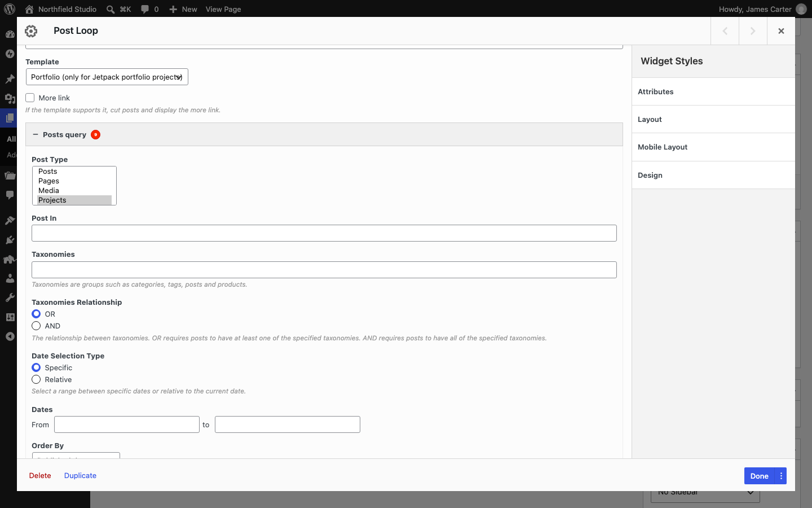The image size is (812, 508).
Task: Open Done button options menu
Action: [781, 476]
